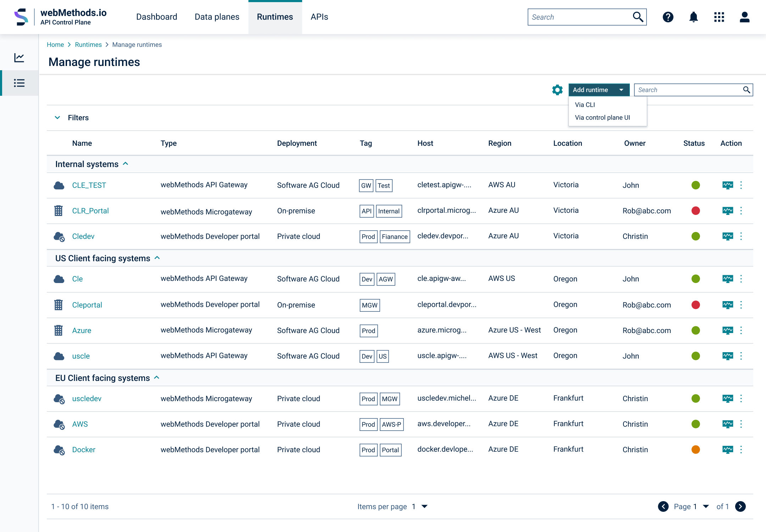Open the more actions menu for uscle
Image resolution: width=766 pixels, height=532 pixels.
[741, 356]
